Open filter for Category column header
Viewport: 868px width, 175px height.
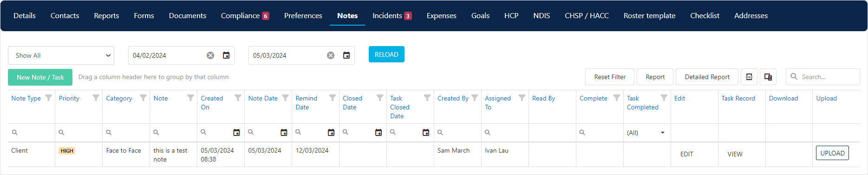[143, 98]
